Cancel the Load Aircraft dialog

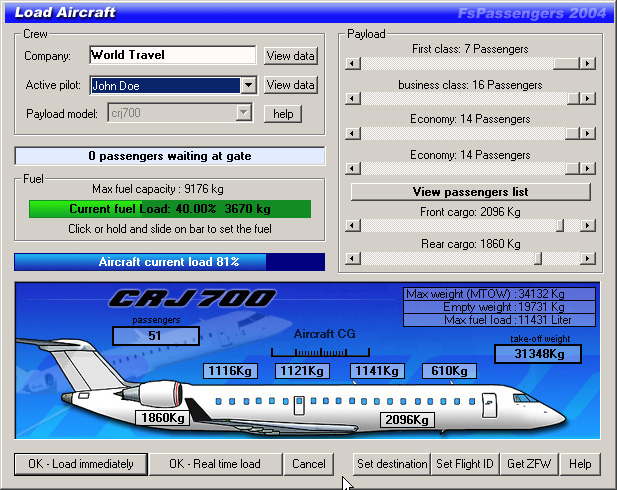point(308,464)
